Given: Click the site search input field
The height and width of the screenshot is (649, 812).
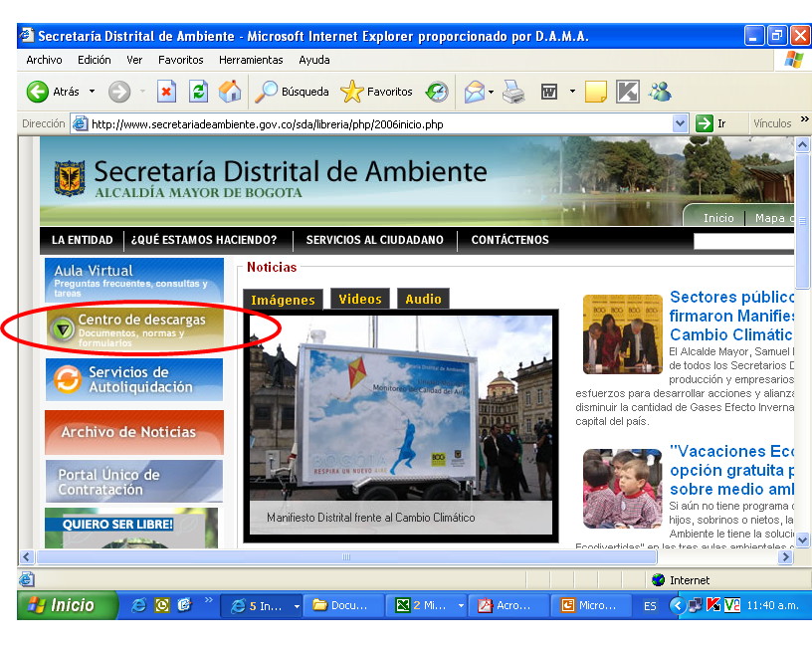Looking at the screenshot, I should [x=743, y=241].
